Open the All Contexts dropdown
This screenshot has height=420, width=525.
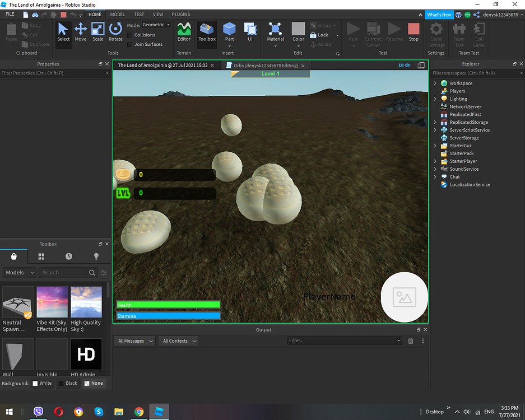(x=179, y=340)
